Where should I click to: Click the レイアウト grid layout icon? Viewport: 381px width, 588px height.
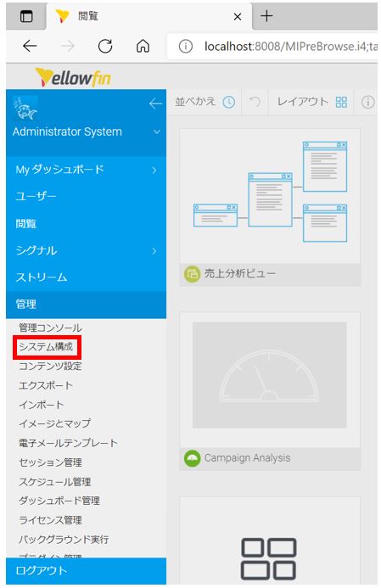[x=341, y=102]
